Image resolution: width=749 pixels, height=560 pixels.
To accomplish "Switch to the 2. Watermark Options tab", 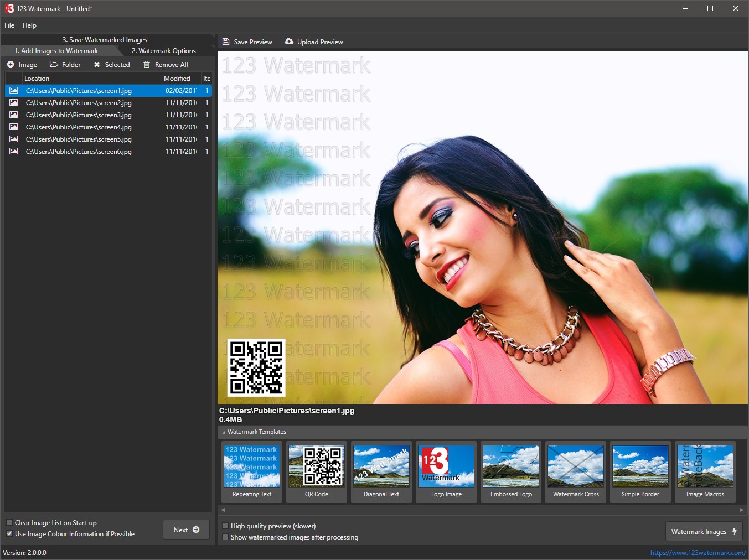I will (163, 51).
